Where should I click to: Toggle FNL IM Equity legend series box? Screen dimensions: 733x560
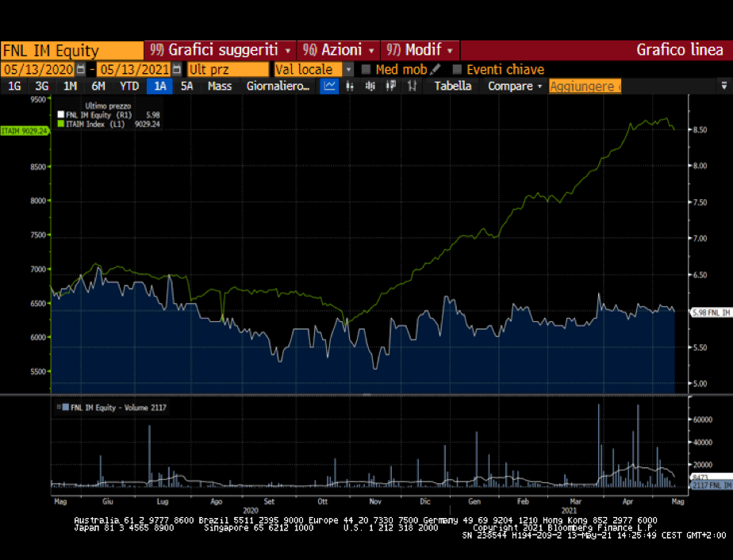59,115
